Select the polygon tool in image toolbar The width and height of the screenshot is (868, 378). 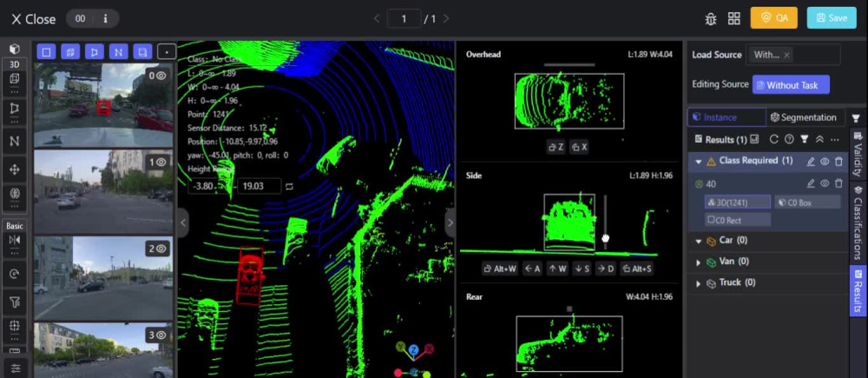pos(94,52)
